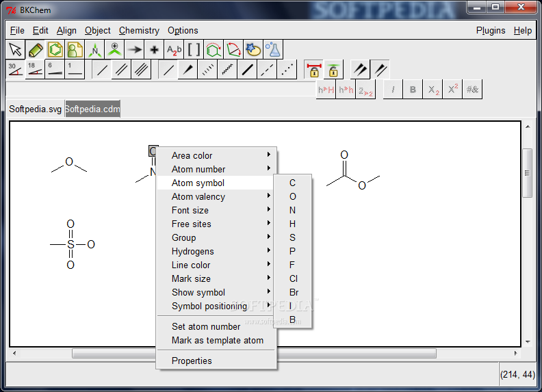Viewport: 542px width, 392px height.
Task: Choose the square brackets tool
Action: coord(194,50)
